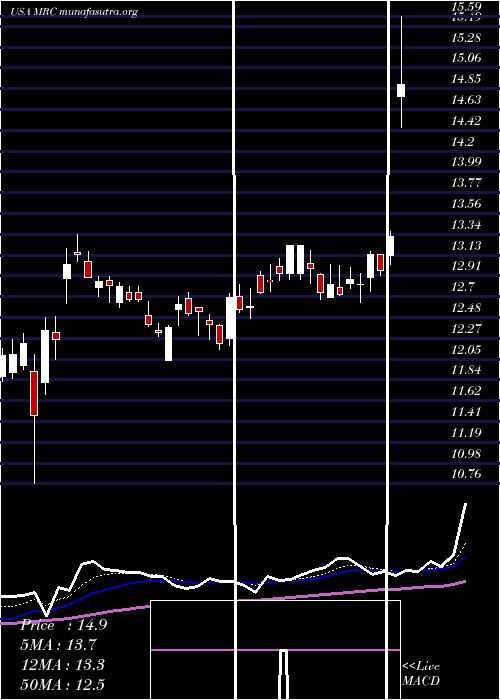The width and height of the screenshot is (500, 700).
Task: Click the '50MA : 12.5' legend text
Action: 63,684
